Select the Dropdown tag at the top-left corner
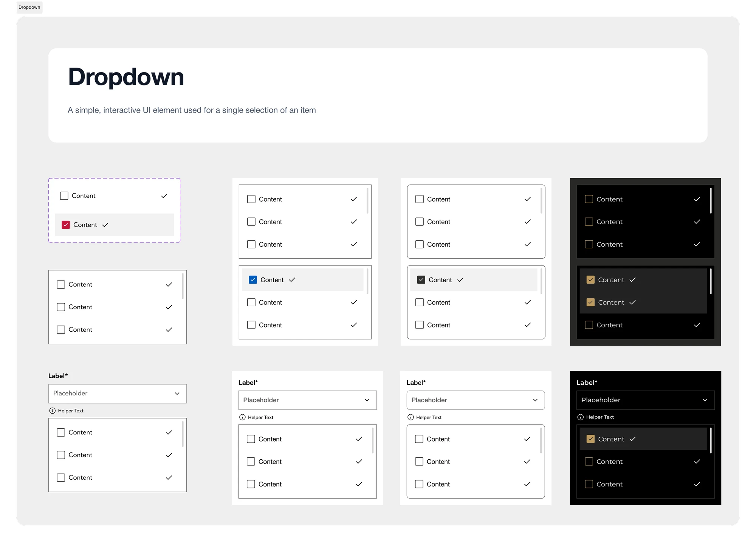Screen dimensions: 756x542 [x=29, y=7]
